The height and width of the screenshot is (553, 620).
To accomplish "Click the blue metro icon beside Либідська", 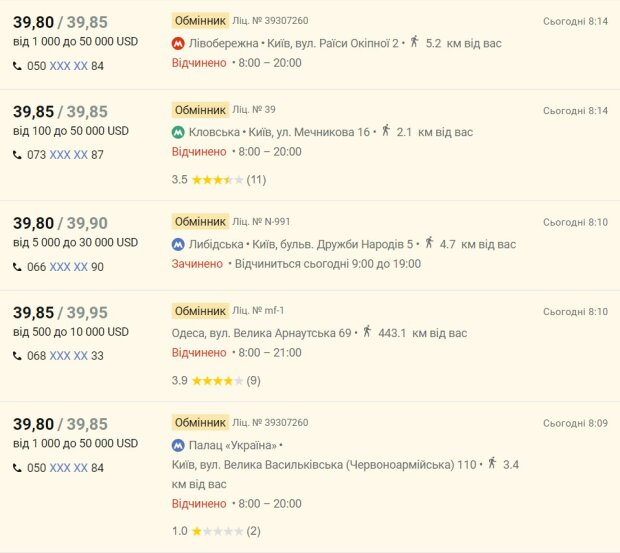I will click(x=178, y=244).
